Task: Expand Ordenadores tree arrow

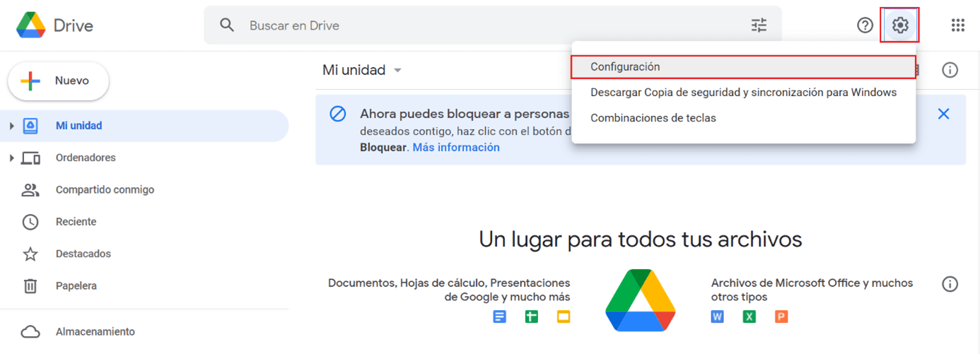Action: (x=11, y=158)
